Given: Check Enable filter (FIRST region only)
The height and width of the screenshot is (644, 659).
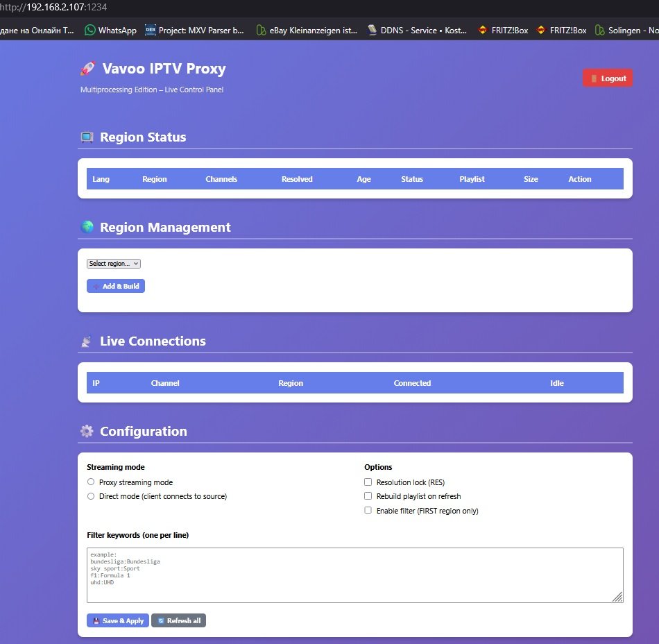Looking at the screenshot, I should (368, 510).
